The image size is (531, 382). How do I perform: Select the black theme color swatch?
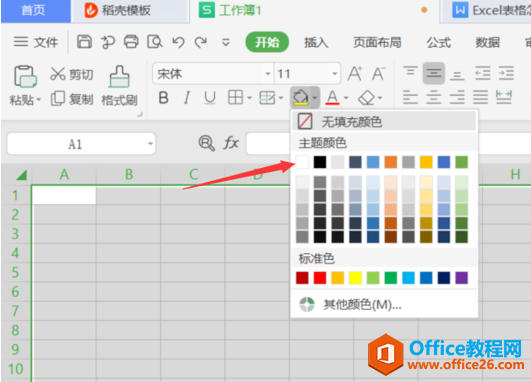pyautogui.click(x=320, y=162)
